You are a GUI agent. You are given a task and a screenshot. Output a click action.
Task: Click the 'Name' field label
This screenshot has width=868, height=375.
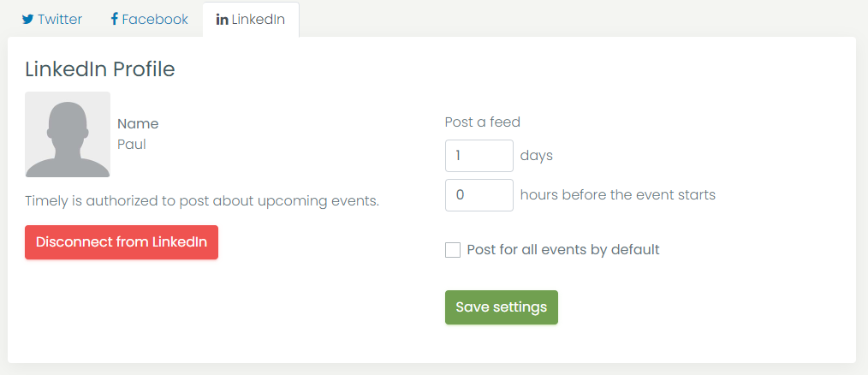tap(138, 123)
